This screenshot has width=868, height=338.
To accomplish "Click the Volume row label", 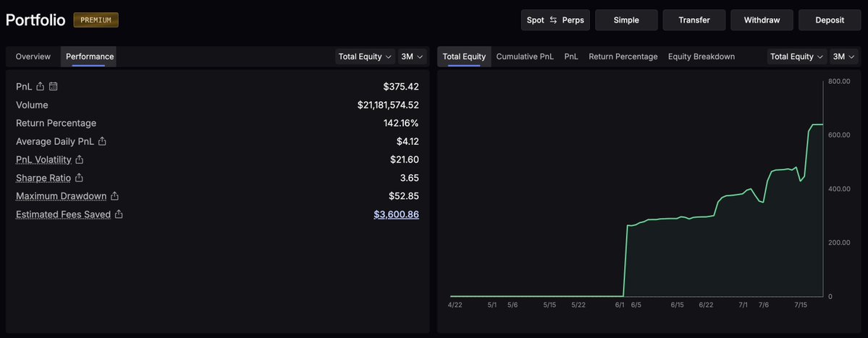I will click(32, 104).
